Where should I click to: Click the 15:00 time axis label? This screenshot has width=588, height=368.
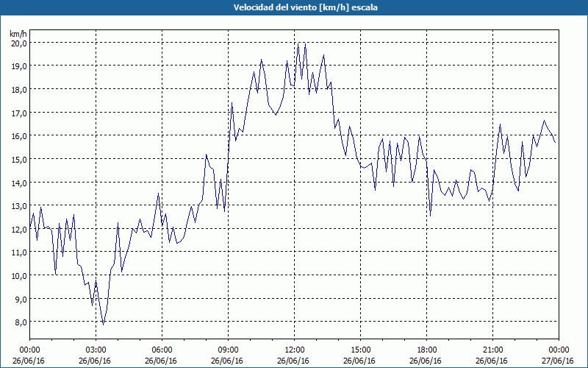tap(360, 350)
